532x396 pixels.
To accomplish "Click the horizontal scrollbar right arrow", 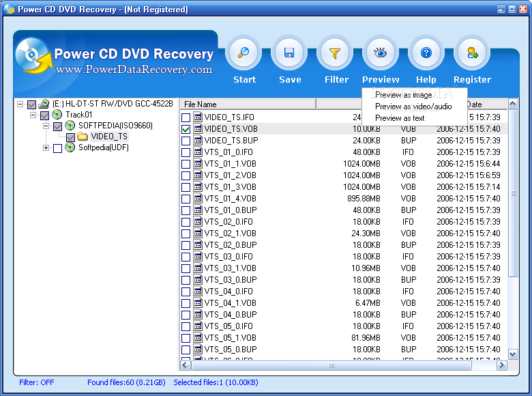I will (x=501, y=365).
